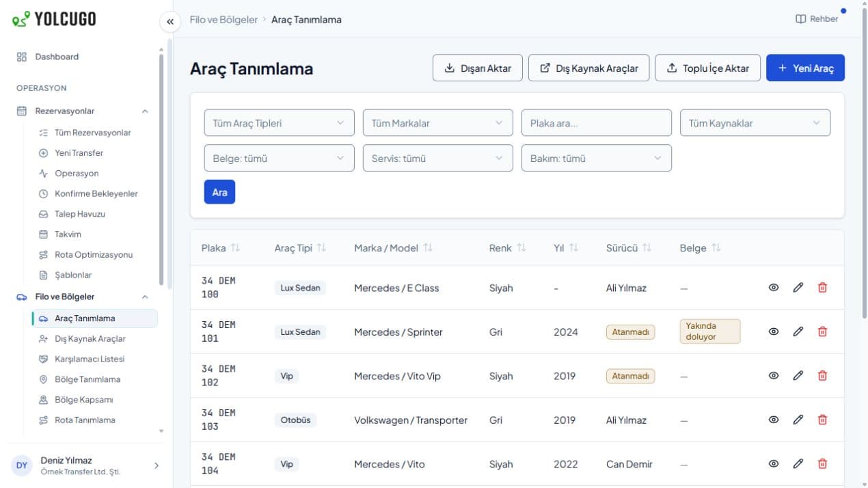View details of 34 DEM 103 via eye icon
This screenshot has height=488, width=868.
[x=774, y=420]
